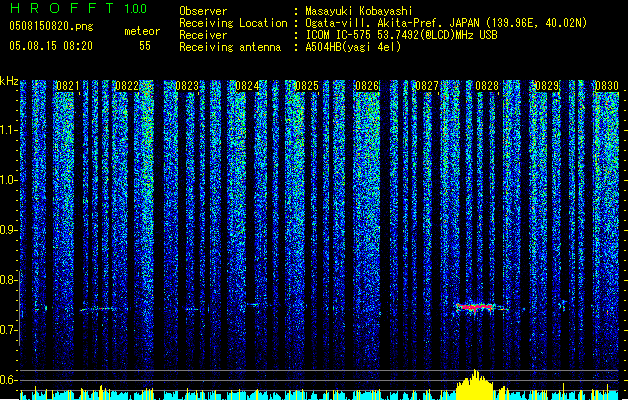Screen dimensions: 629x400
Task: Click the 0824 time marker
Action: click(247, 86)
